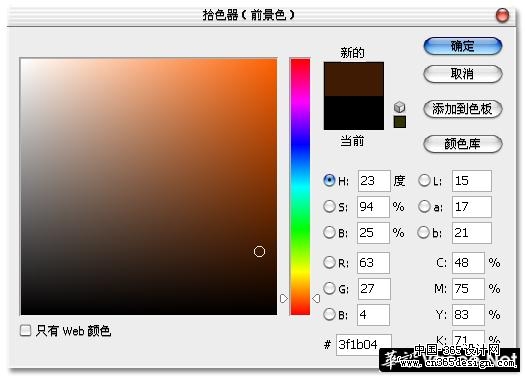The height and width of the screenshot is (377, 525).
Task: Click the green band on hue strip
Action: (x=300, y=231)
